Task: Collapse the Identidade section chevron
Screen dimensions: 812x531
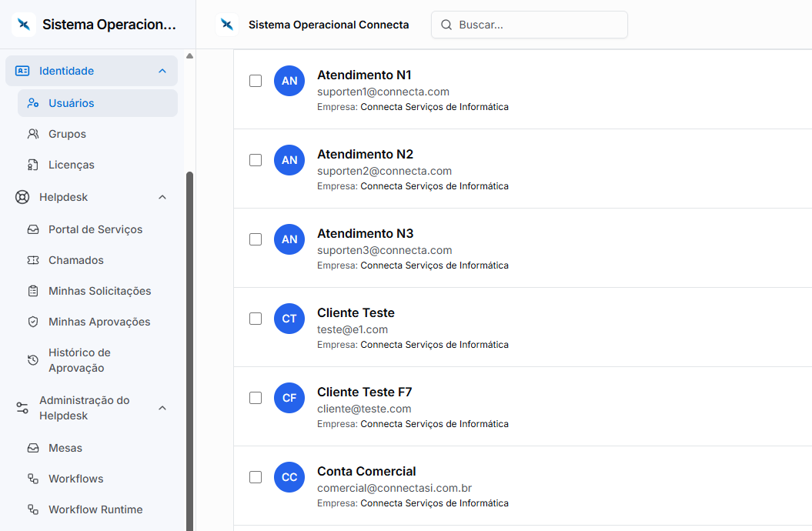Action: [x=162, y=71]
